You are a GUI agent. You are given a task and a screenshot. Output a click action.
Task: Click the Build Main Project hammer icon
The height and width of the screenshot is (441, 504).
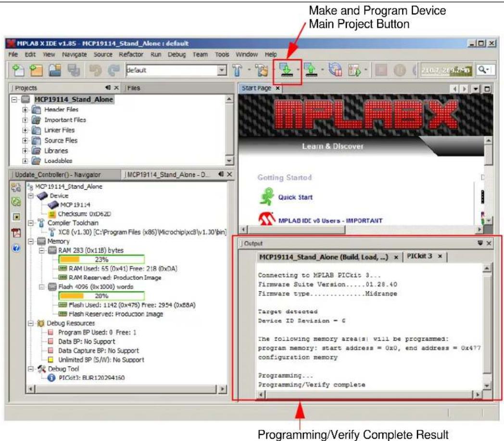[238, 70]
